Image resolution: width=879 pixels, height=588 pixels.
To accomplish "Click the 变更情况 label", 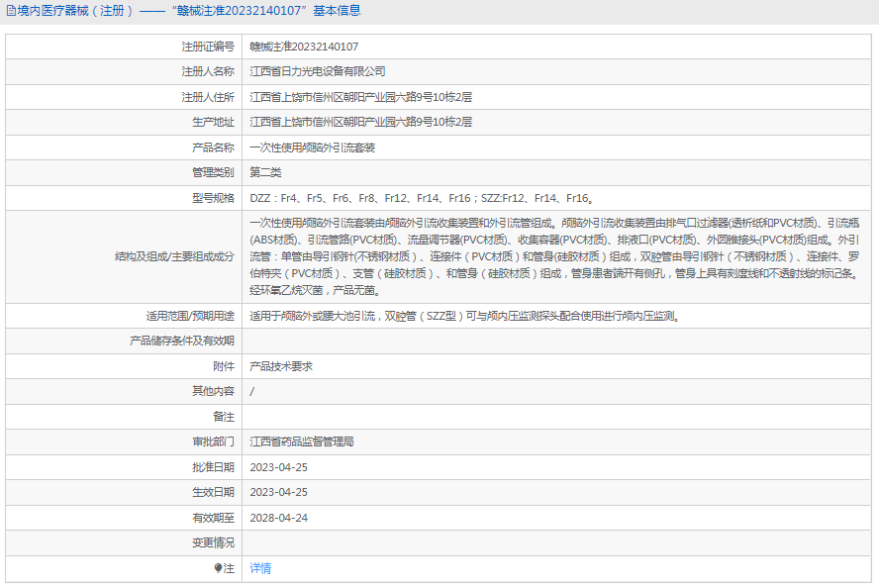I will click(x=213, y=542).
